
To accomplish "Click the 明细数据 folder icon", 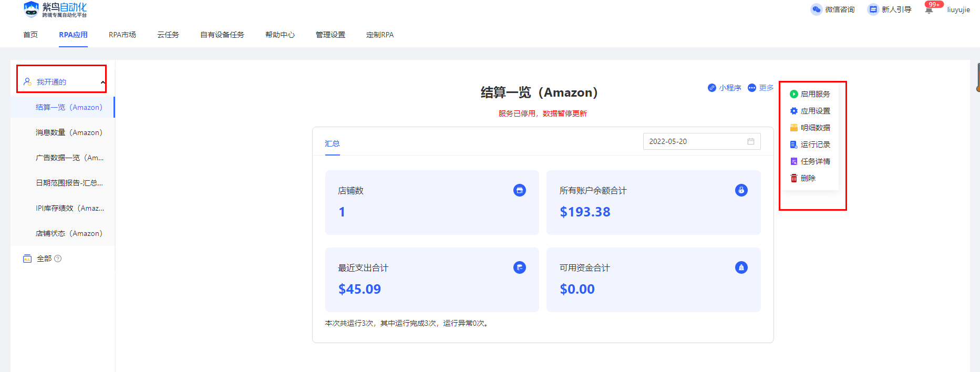I will pos(794,128).
